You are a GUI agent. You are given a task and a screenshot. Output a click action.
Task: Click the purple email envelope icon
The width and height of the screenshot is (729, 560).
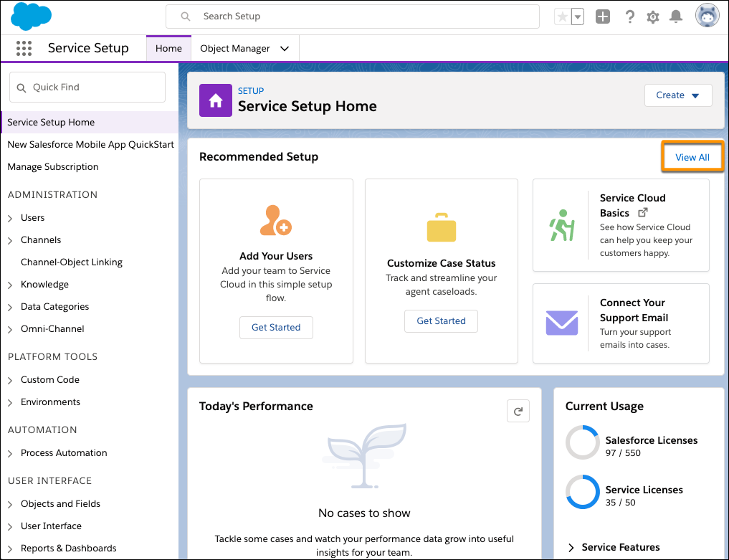click(x=562, y=323)
